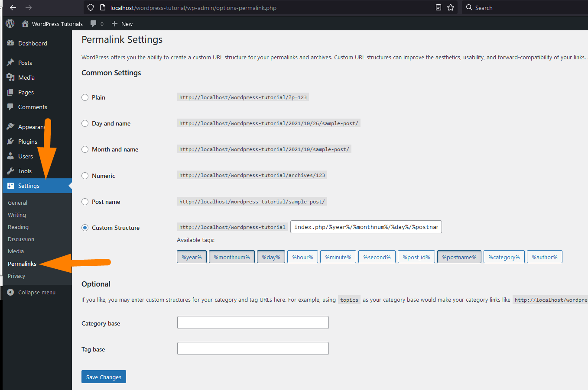
Task: Open Tools via the sidebar icon
Action: click(10, 171)
